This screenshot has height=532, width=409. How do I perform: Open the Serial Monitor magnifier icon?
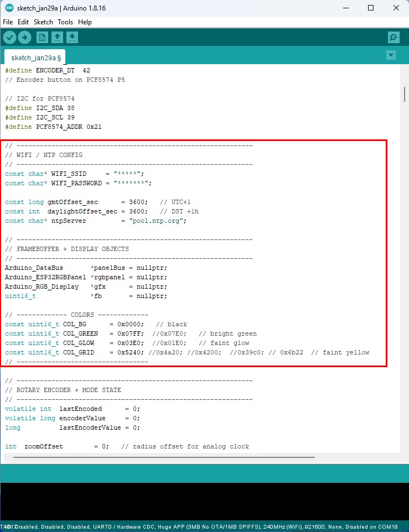(x=394, y=37)
